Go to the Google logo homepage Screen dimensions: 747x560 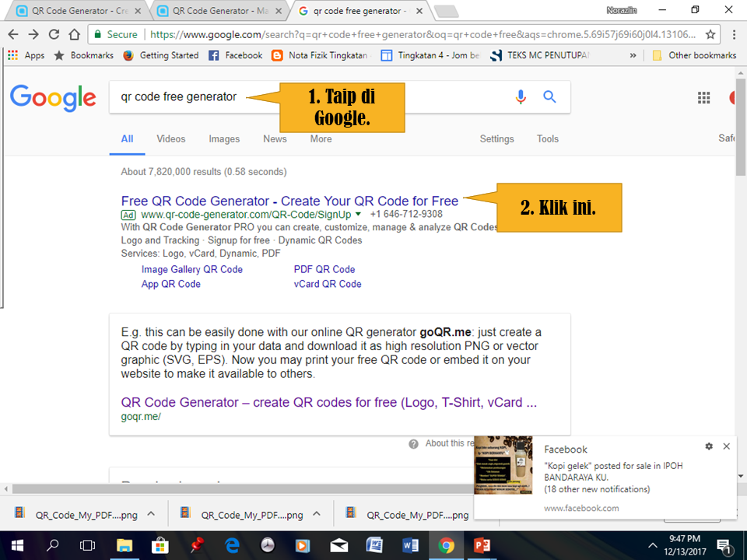[x=53, y=98]
